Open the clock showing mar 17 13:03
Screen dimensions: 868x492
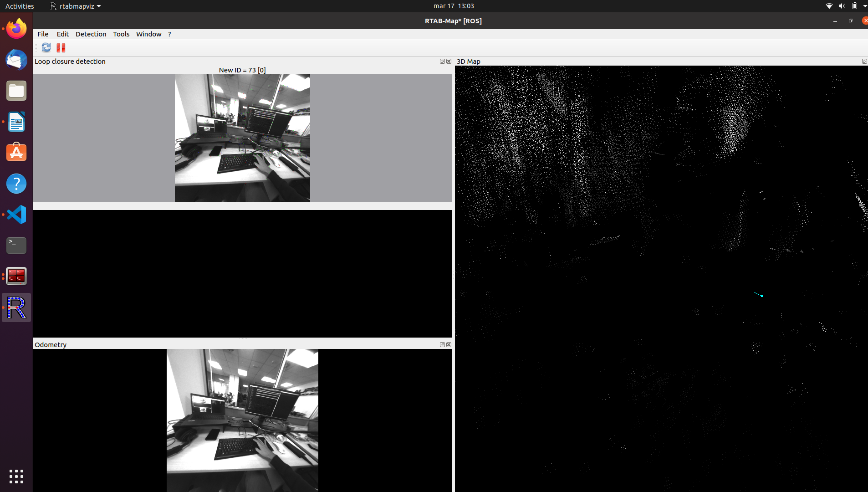453,6
